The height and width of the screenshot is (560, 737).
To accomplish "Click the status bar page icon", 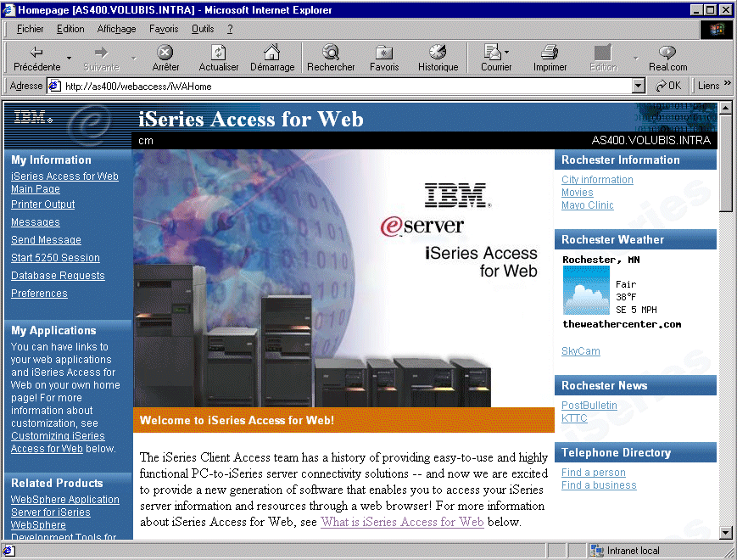I will 9,551.
